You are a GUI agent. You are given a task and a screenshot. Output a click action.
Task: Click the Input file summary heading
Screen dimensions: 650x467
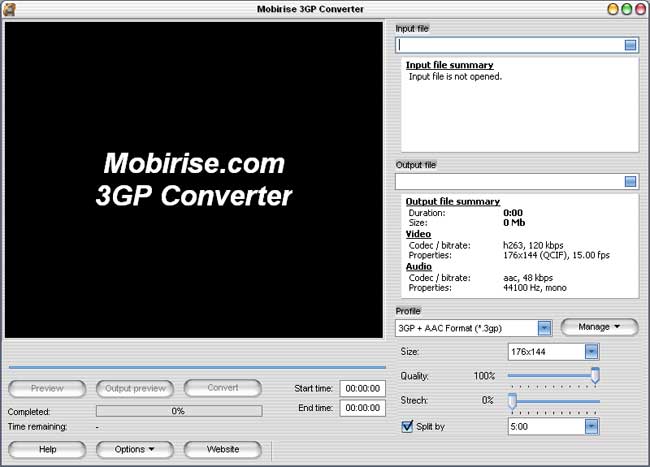coord(449,65)
